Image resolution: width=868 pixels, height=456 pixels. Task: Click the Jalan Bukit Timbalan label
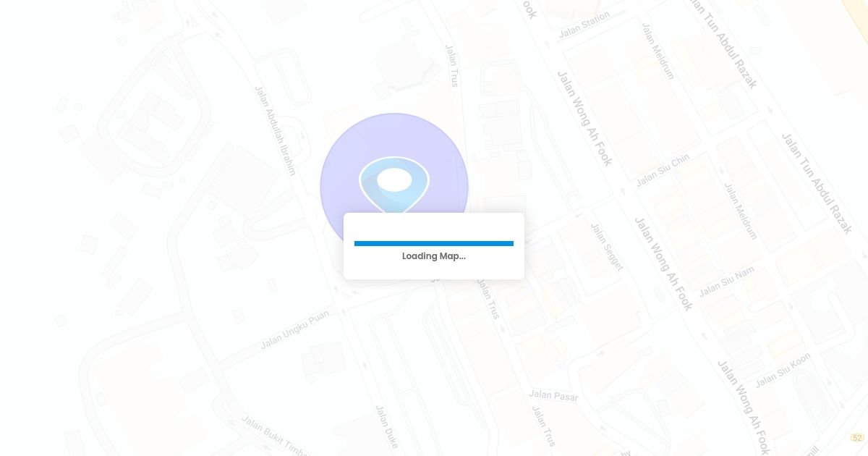[275, 436]
